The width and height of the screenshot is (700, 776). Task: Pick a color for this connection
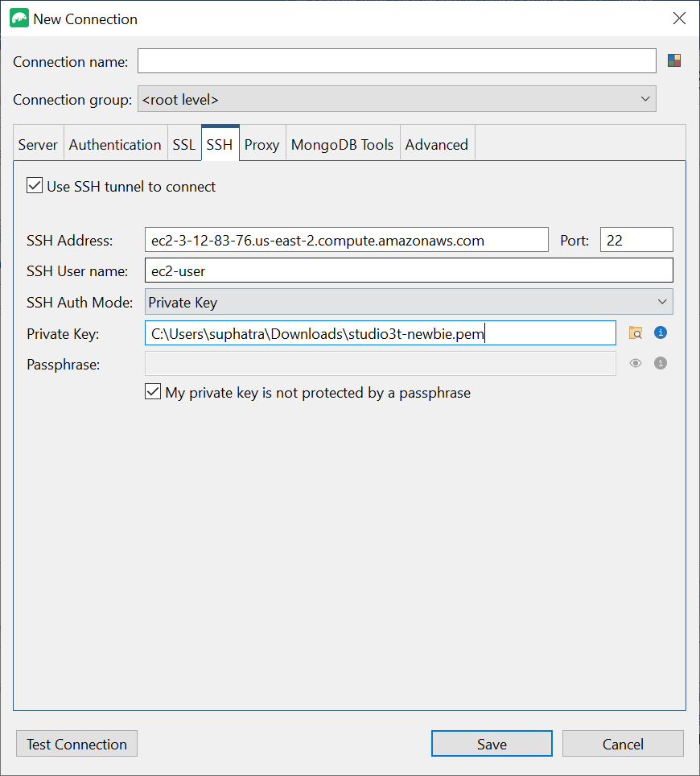[x=673, y=60]
